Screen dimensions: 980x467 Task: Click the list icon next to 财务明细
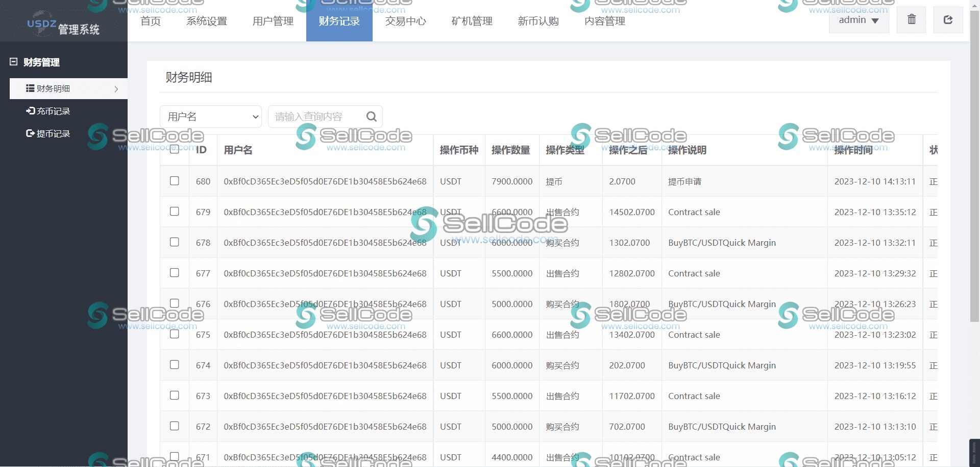point(29,88)
